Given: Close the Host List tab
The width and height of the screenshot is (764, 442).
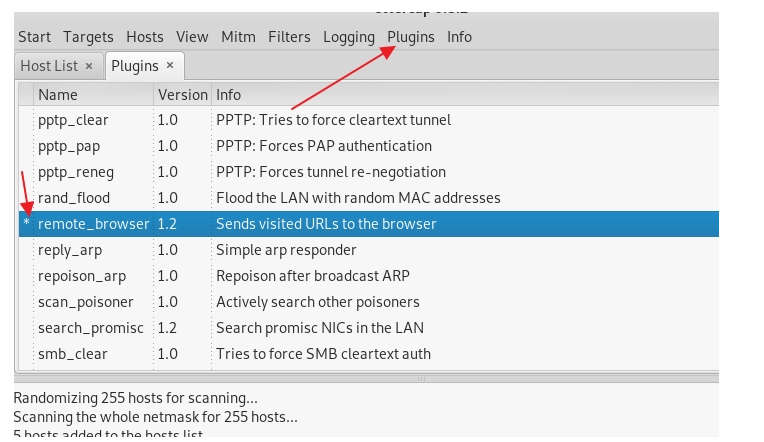Looking at the screenshot, I should click(89, 66).
